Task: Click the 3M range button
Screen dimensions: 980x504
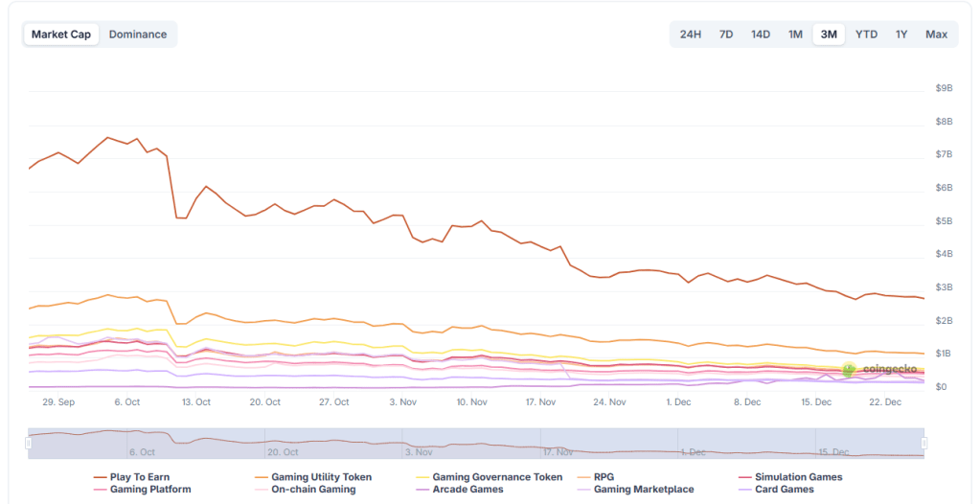Action: coord(829,34)
